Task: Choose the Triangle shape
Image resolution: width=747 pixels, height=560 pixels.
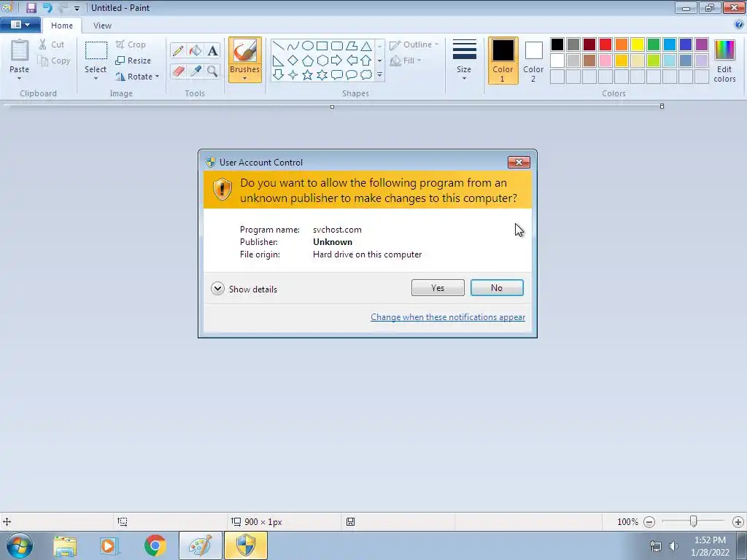Action: pyautogui.click(x=366, y=46)
